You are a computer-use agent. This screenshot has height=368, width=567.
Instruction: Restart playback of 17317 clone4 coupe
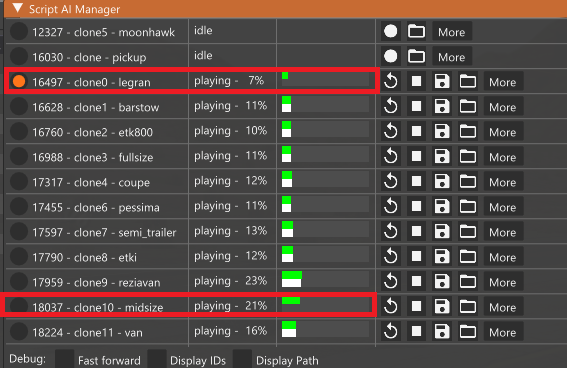pos(391,181)
